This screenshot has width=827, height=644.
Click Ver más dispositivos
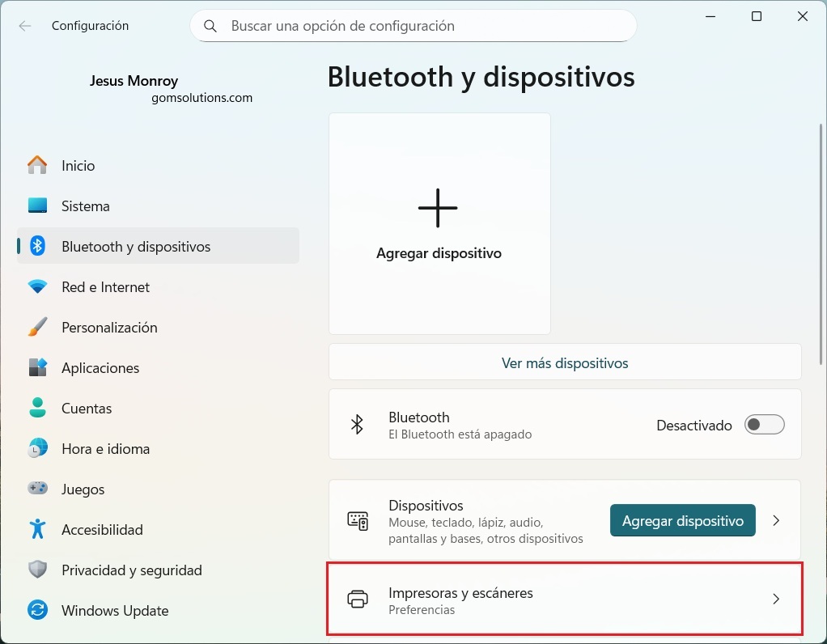(x=564, y=362)
